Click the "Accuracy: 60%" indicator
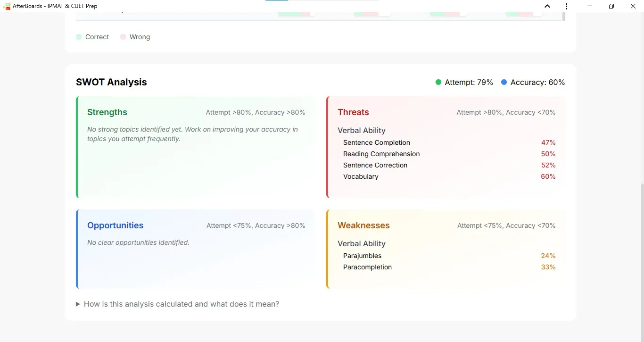This screenshot has width=644, height=342. point(533,83)
